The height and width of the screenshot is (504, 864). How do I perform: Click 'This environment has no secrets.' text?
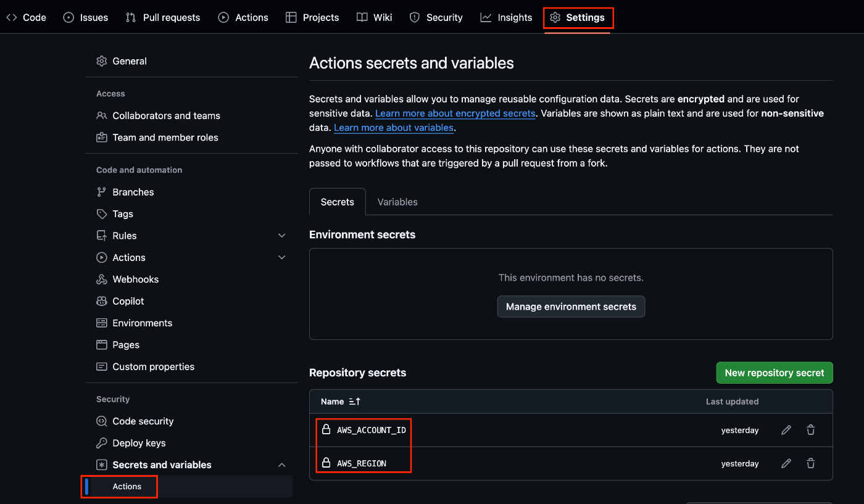(x=571, y=278)
